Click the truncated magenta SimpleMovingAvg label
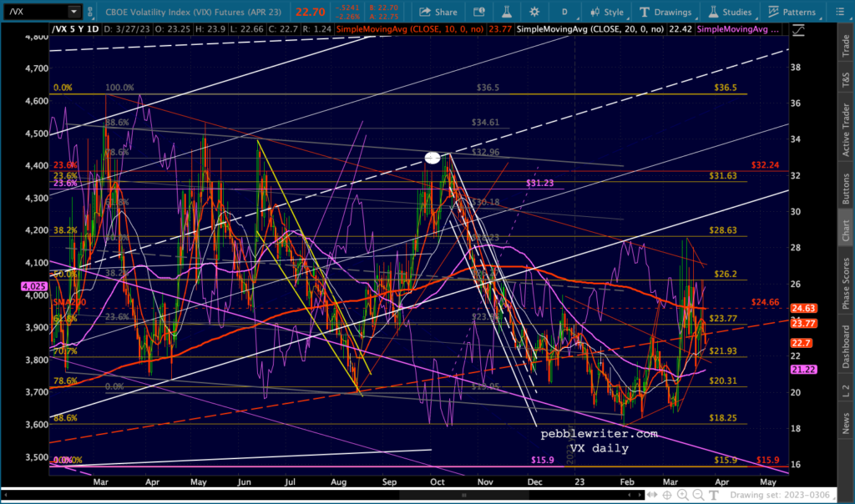The height and width of the screenshot is (504, 855). [738, 29]
